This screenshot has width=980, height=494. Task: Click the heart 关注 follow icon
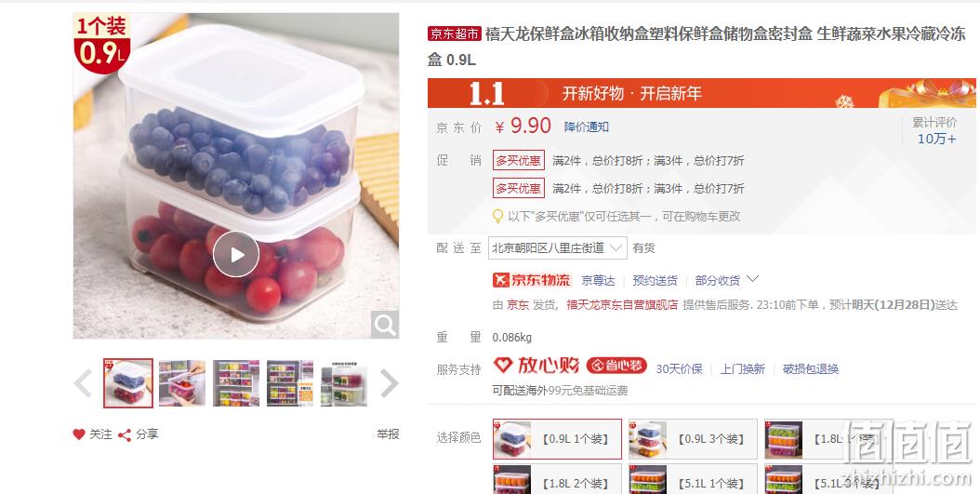tap(79, 434)
